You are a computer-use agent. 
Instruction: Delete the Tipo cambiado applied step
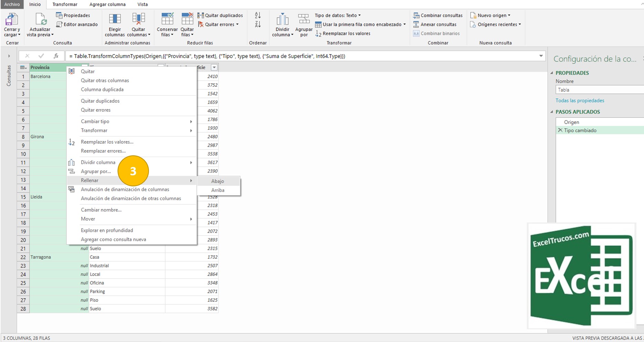[x=560, y=130]
